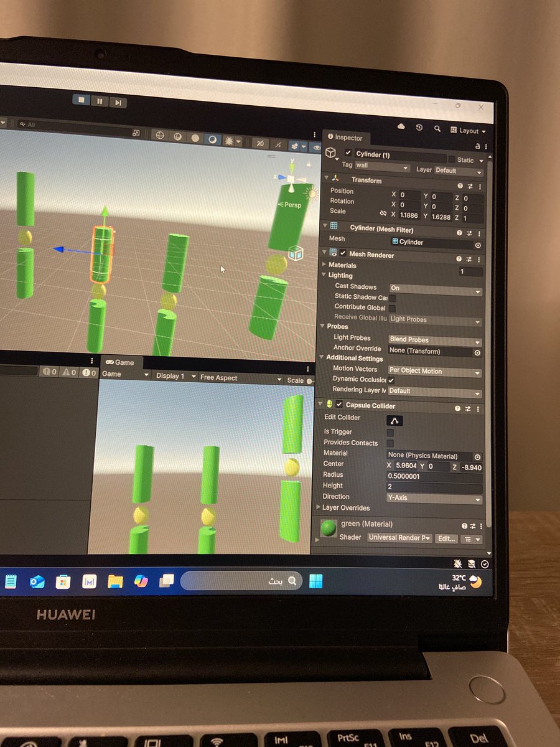Click the Position X field

pos(409,195)
